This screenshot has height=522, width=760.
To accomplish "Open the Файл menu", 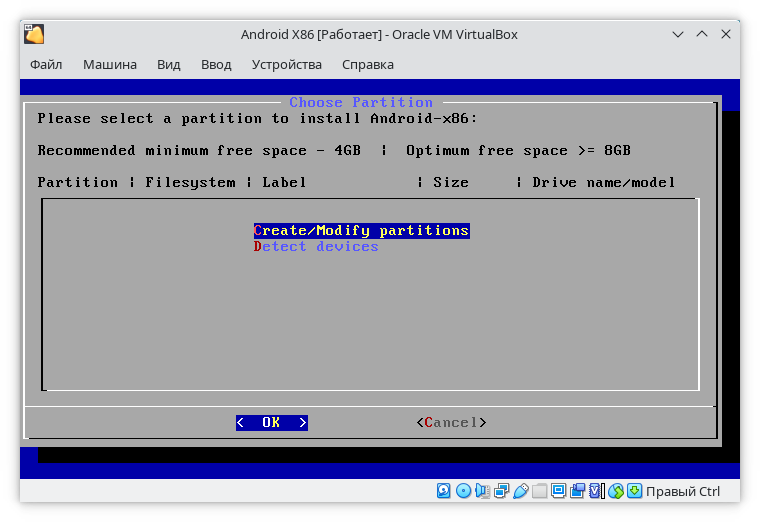I will (x=46, y=65).
